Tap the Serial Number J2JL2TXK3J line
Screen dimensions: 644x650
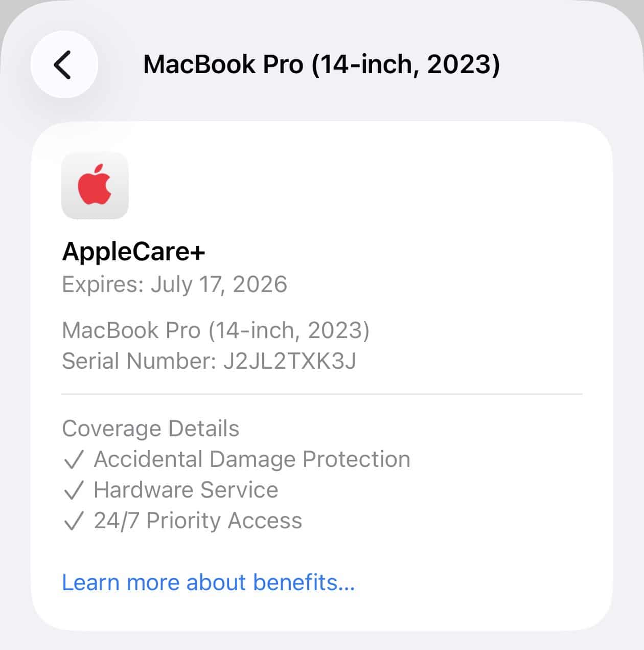click(209, 361)
